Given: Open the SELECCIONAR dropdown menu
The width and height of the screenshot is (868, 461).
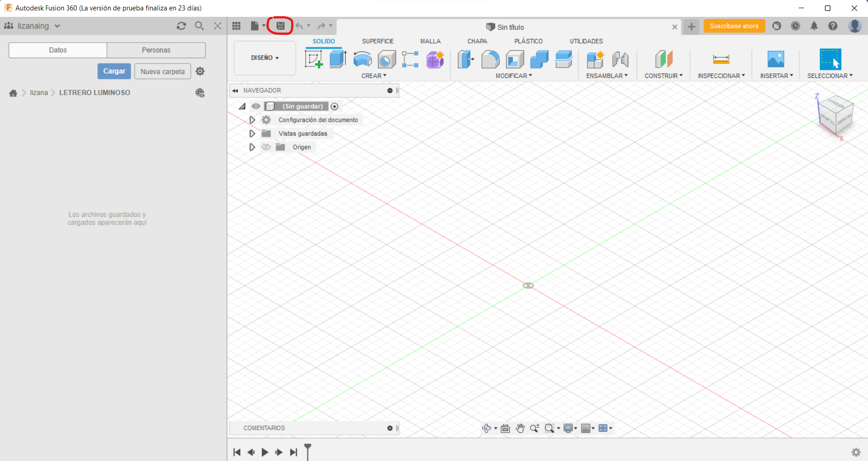Looking at the screenshot, I should tap(830, 76).
